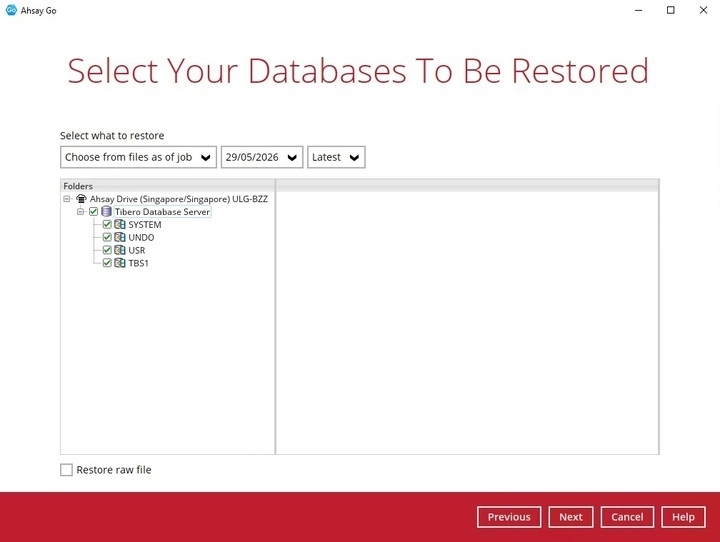Viewport: 720px width, 542px height.
Task: Uncheck the Tibero Database Server checkbox
Action: click(93, 212)
